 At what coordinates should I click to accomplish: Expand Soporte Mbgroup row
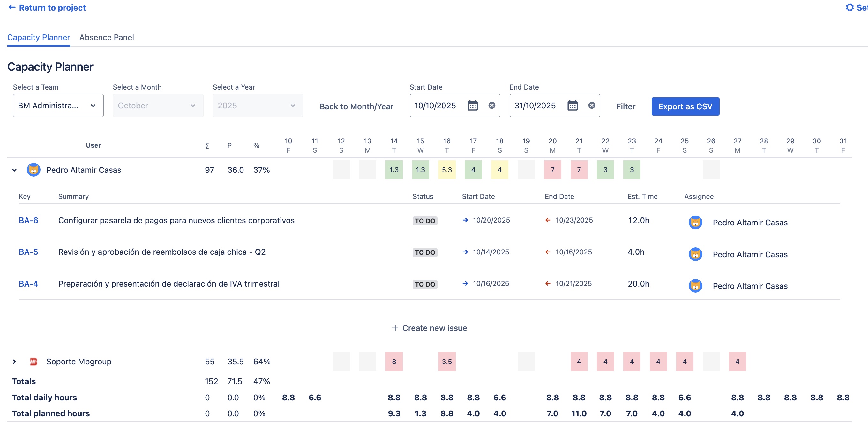pos(14,362)
